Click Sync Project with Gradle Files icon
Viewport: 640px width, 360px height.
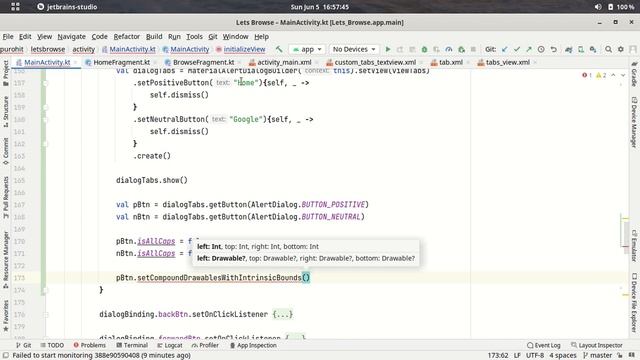tap(569, 49)
